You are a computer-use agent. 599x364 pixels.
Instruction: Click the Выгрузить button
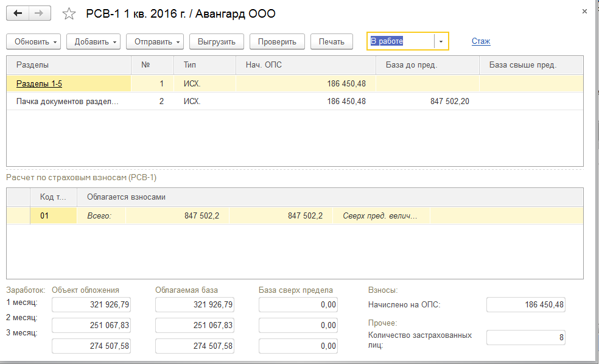pos(217,41)
